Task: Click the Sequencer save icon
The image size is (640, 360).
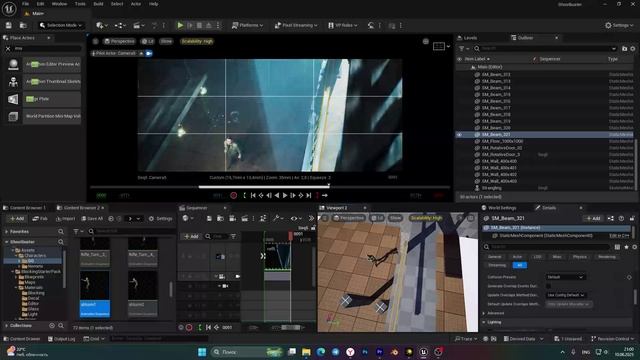Action: (x=209, y=218)
